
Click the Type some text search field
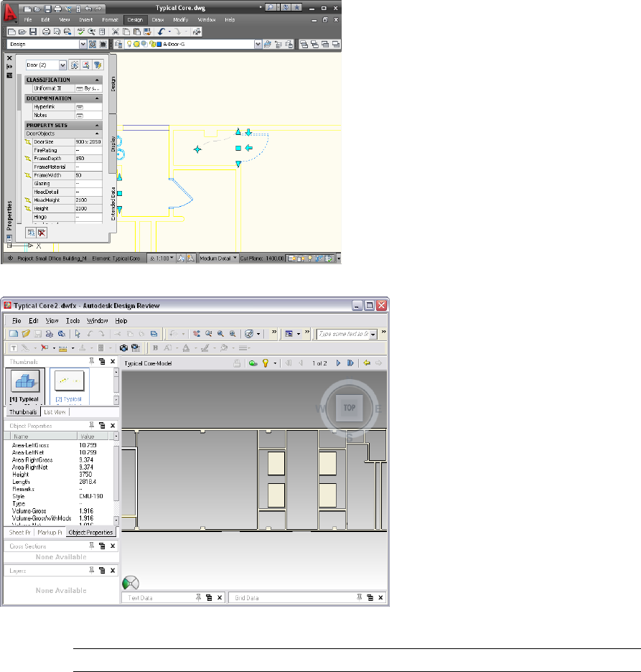(x=343, y=335)
